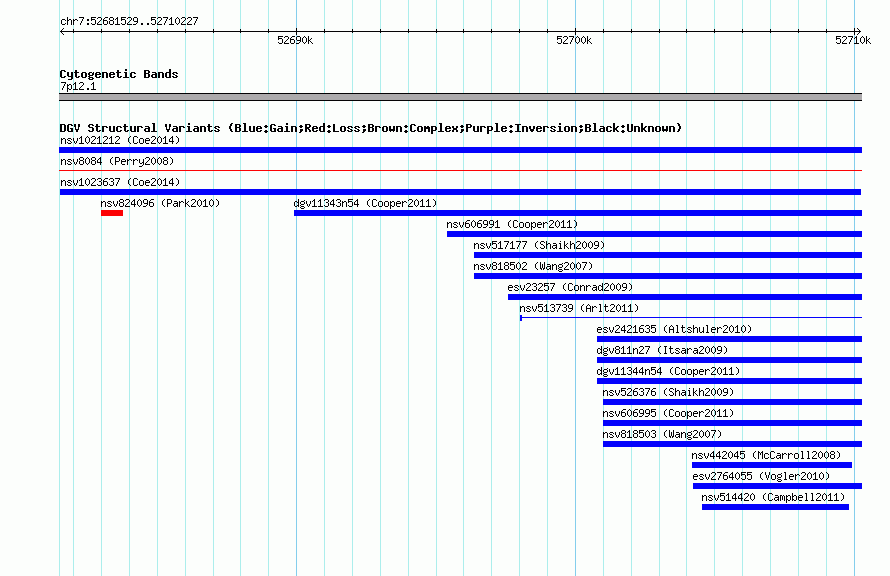Click the DGV Structural Variants track title
890x576 pixels.
coord(370,128)
